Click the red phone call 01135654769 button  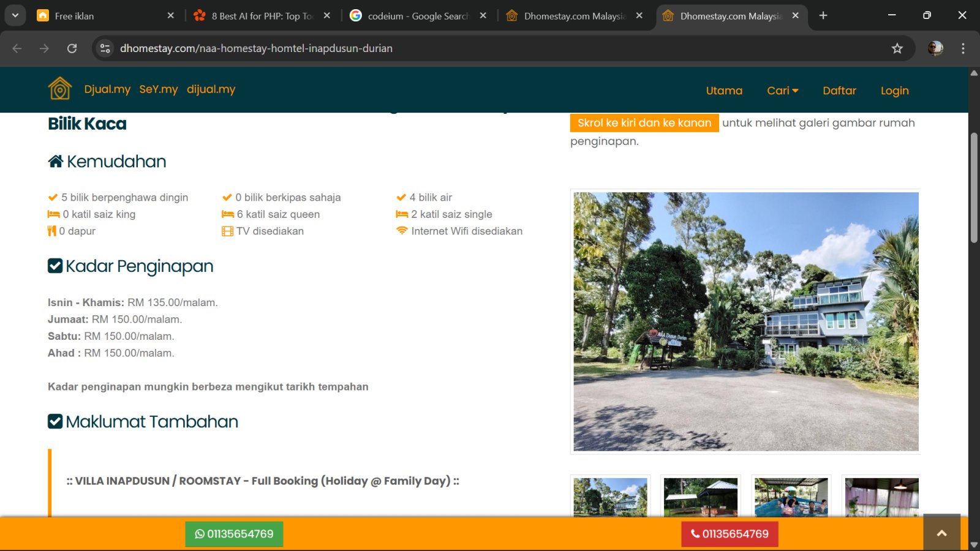729,534
